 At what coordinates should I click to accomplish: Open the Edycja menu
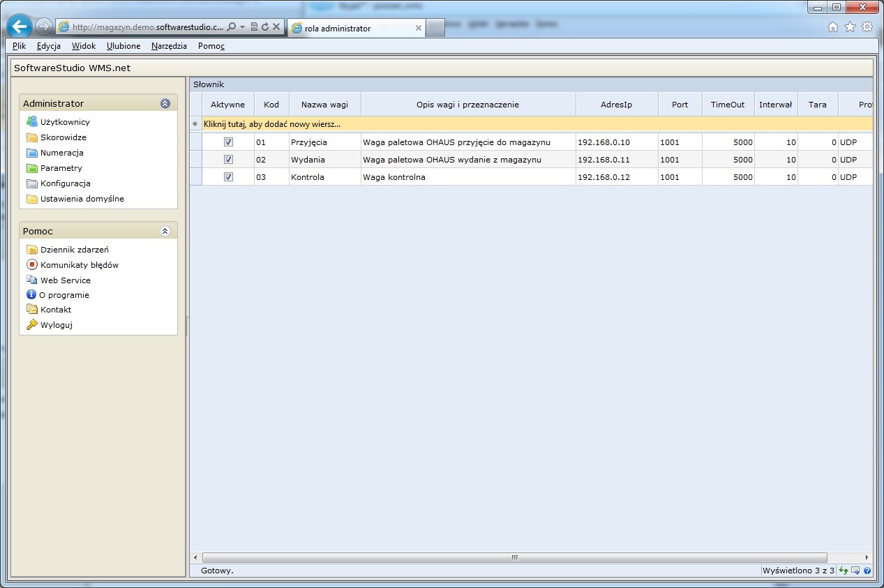pos(49,46)
